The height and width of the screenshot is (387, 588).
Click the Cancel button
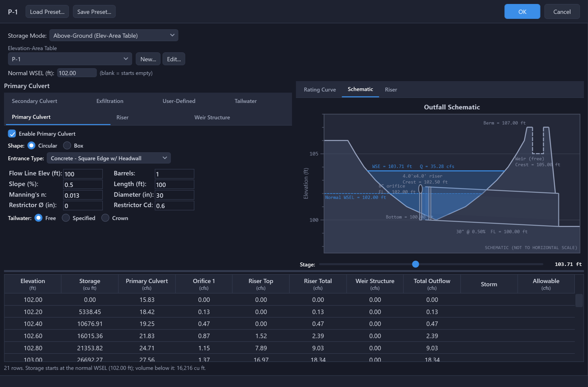pos(562,12)
